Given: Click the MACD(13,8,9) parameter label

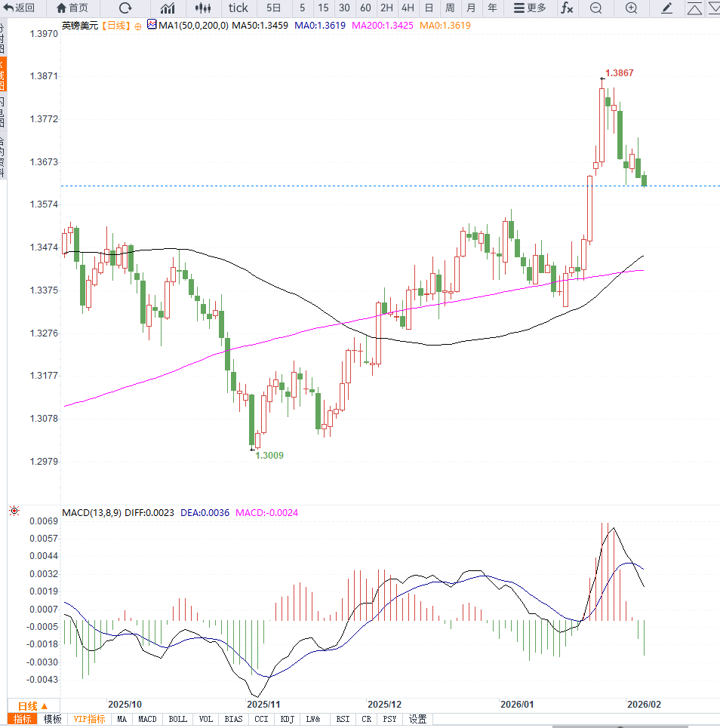Looking at the screenshot, I should (x=91, y=512).
